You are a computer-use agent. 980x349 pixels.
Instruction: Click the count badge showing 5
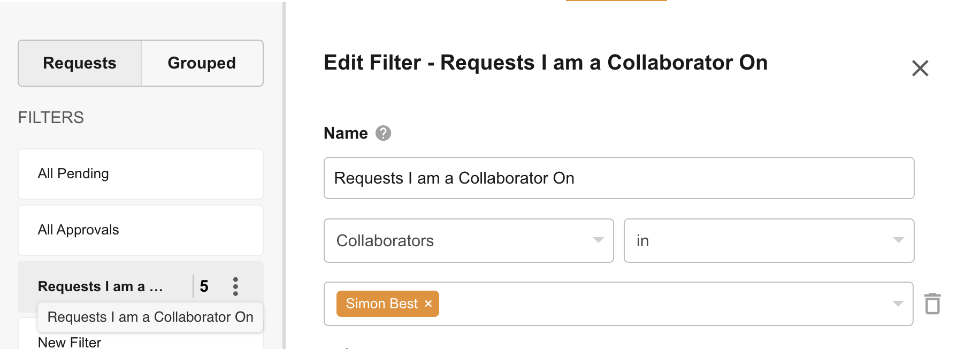[204, 286]
